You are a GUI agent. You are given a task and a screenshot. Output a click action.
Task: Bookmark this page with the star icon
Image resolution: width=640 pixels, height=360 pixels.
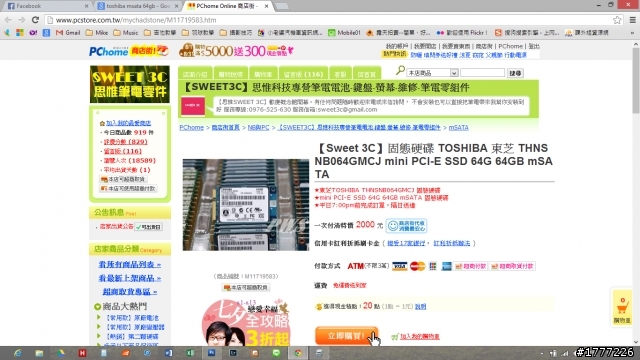click(x=617, y=20)
